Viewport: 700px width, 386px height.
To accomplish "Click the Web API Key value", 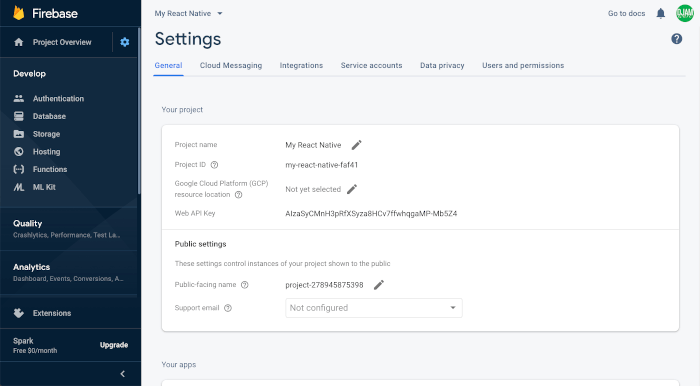I will coord(371,213).
